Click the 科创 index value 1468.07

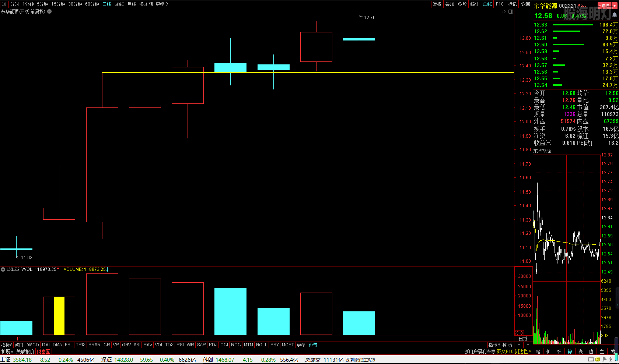click(x=225, y=360)
